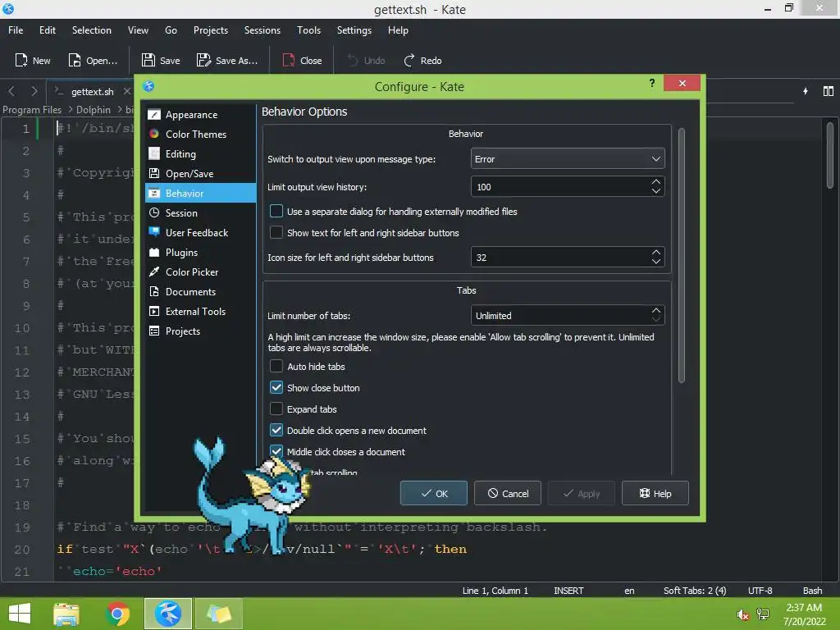This screenshot has height=630, width=840.
Task: Click the Dolphin breadcrumb path segment
Action: point(94,110)
